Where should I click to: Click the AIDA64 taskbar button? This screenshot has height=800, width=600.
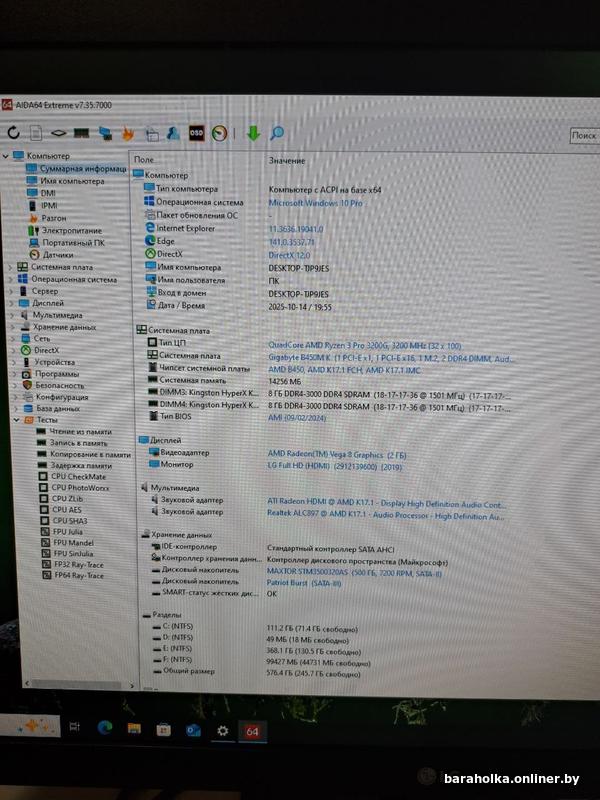click(x=252, y=731)
